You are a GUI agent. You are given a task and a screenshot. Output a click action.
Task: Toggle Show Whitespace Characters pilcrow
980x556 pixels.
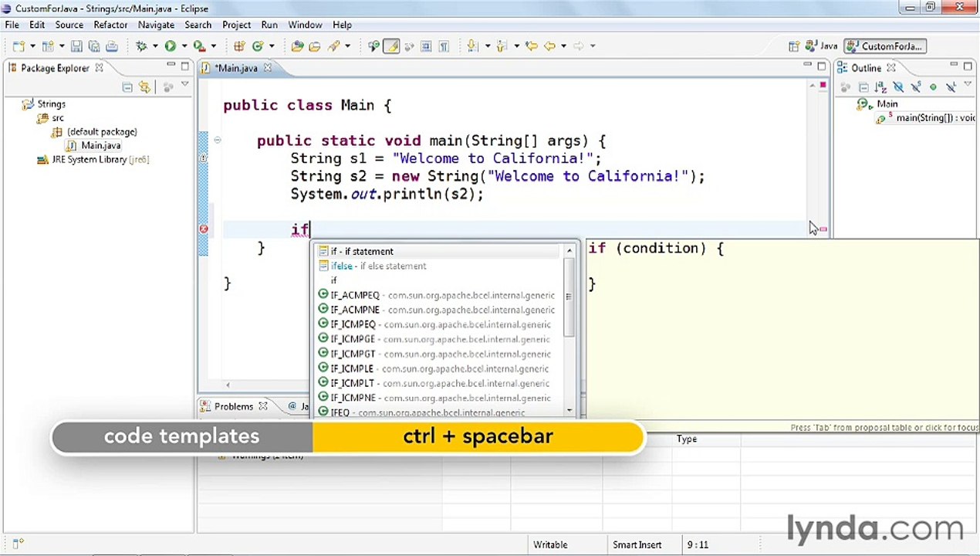click(444, 46)
